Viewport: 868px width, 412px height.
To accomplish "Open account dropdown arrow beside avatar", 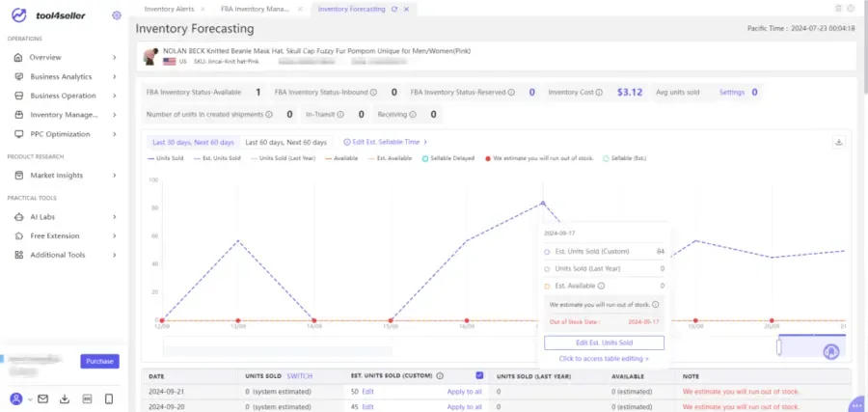I will pos(29,399).
